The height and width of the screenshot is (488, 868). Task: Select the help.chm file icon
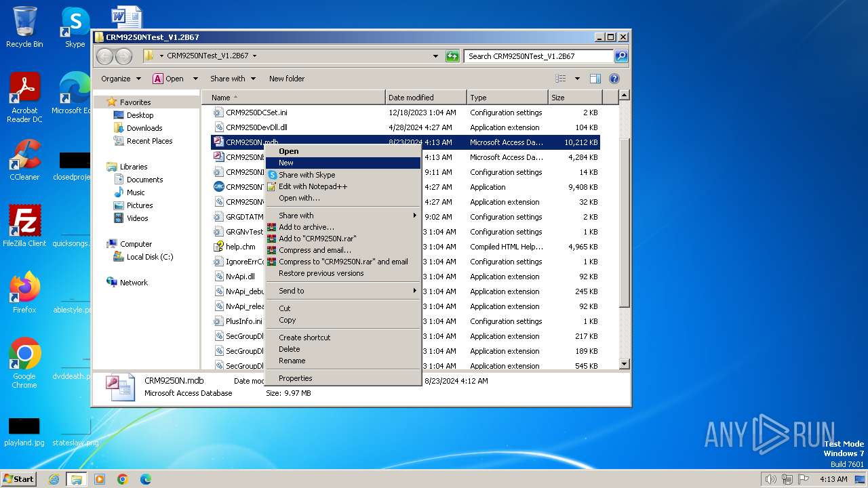pos(218,247)
